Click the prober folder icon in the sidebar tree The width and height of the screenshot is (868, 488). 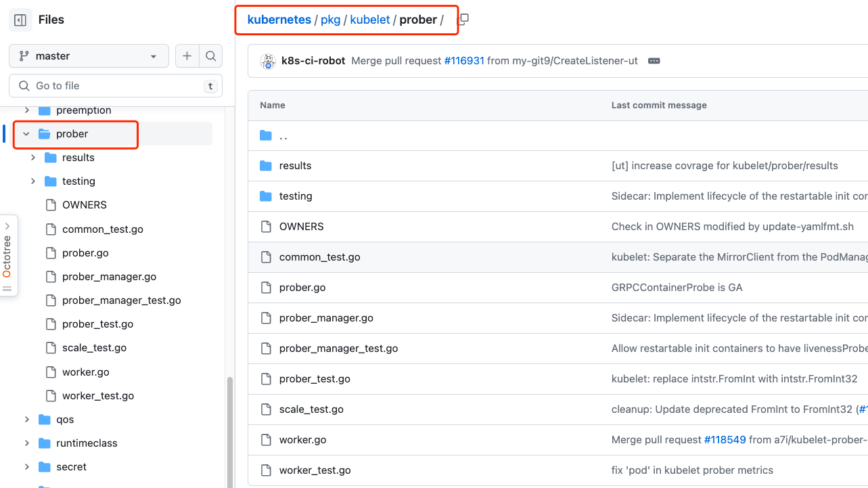45,134
